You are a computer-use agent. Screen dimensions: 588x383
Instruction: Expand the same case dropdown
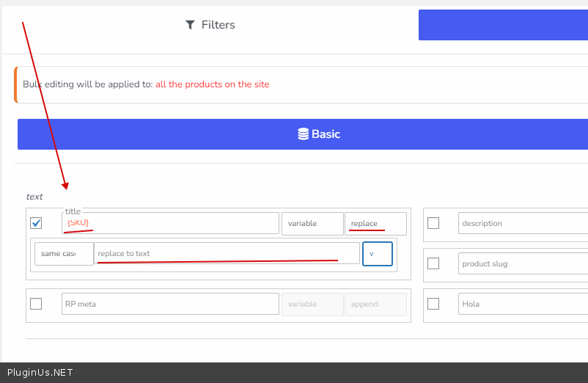pyautogui.click(x=64, y=254)
